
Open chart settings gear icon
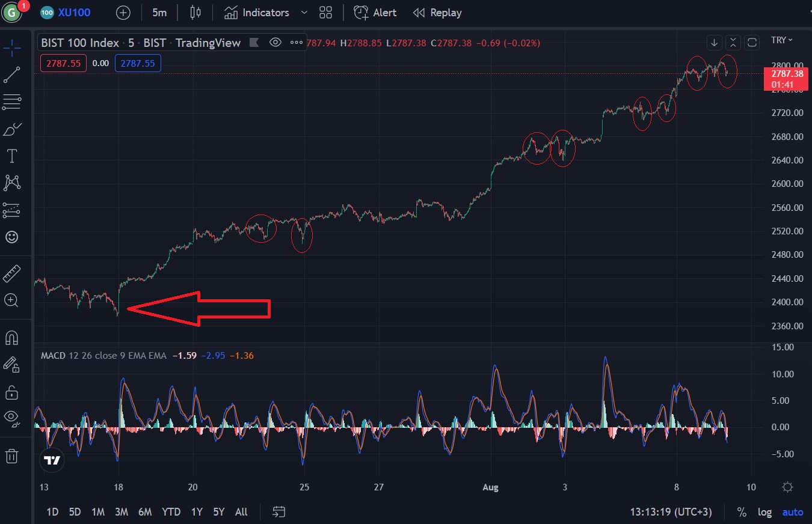click(787, 487)
